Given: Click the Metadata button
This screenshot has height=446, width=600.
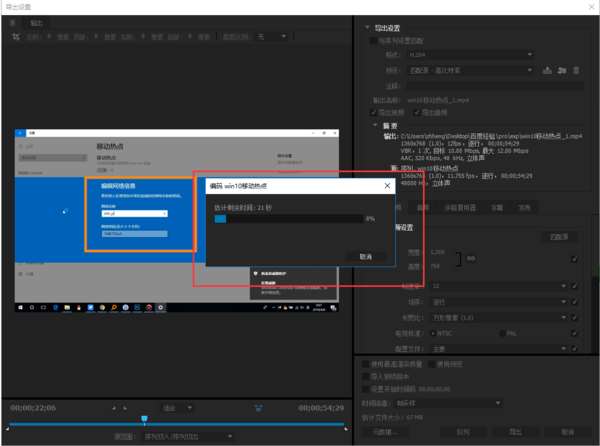Looking at the screenshot, I should pos(384,432).
